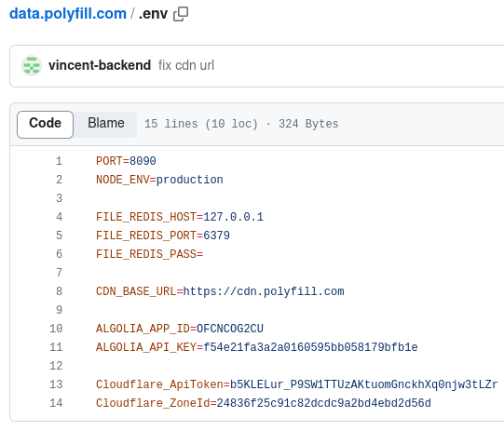Select line number 1
504x431 pixels.
[59, 161]
